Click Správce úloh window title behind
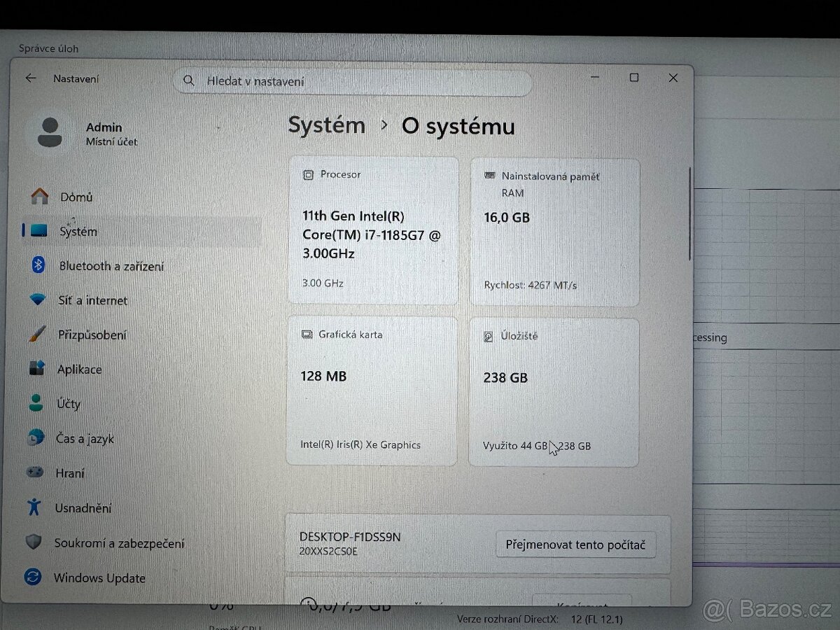 (x=48, y=48)
